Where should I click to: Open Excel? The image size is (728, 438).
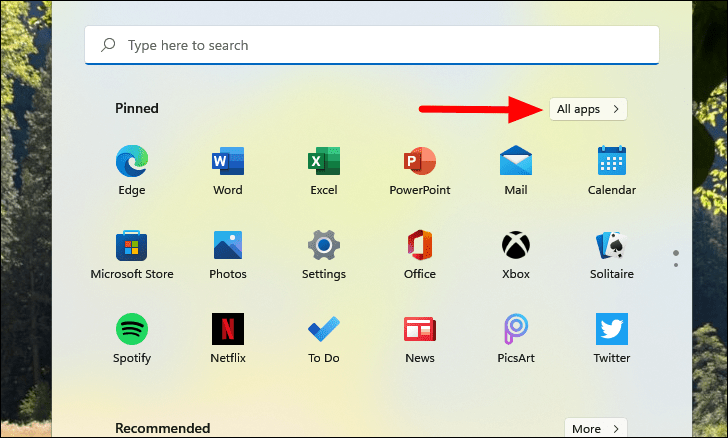[324, 170]
